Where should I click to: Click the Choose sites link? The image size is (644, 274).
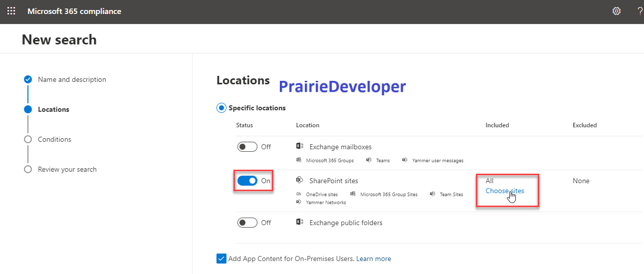tap(505, 191)
